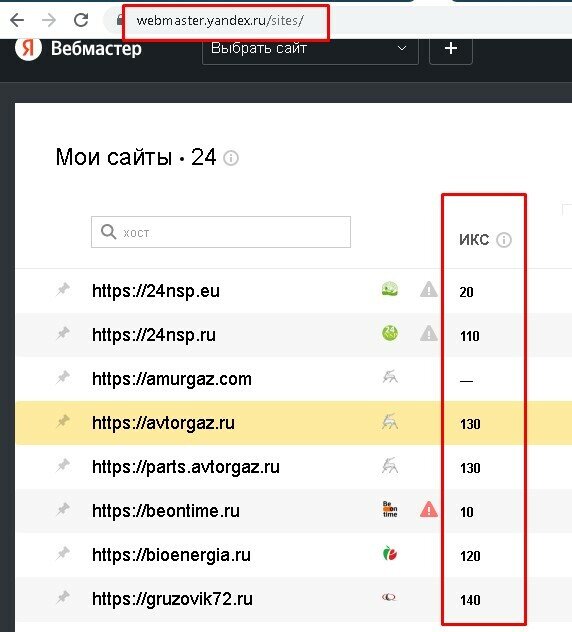Pin the avtorgaz.ru site

coord(63,422)
